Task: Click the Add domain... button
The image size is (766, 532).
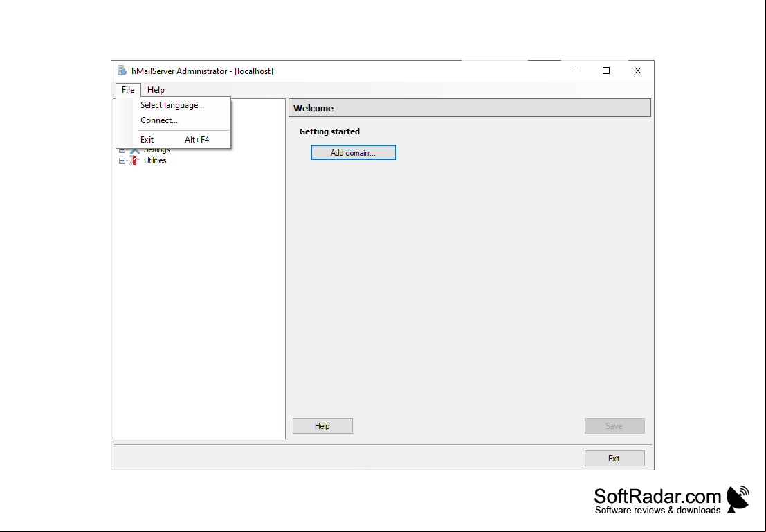Action: 353,153
